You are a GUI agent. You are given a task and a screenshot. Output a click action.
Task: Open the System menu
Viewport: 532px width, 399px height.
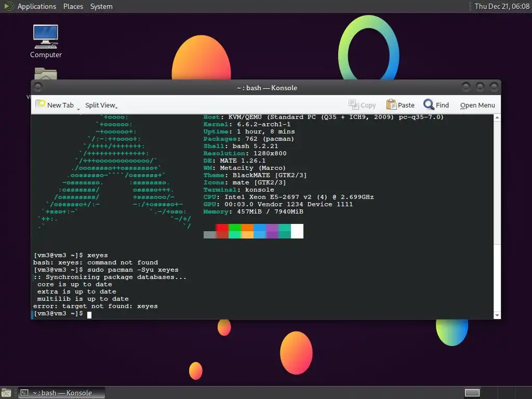click(101, 6)
